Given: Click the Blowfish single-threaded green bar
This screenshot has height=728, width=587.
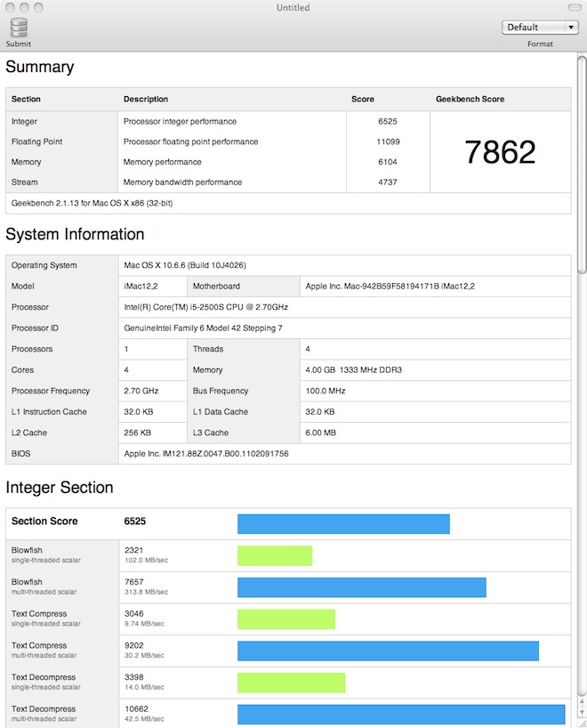Looking at the screenshot, I should click(275, 555).
